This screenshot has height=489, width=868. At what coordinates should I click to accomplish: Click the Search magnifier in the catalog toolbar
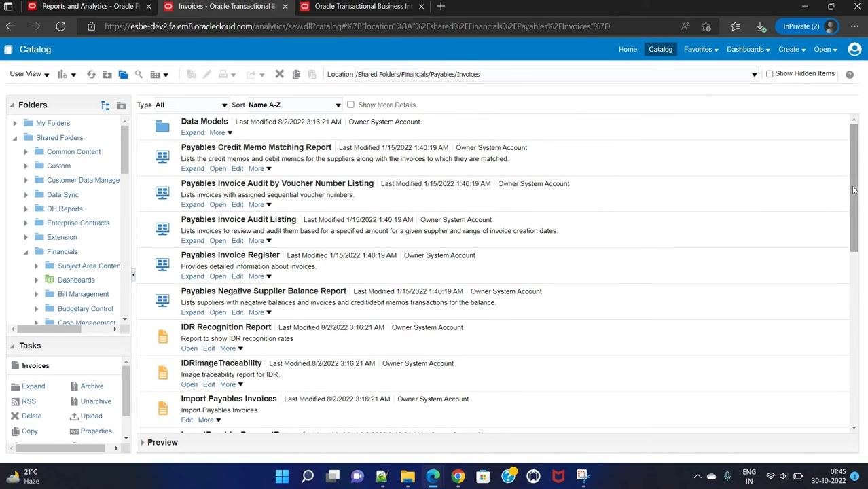(x=139, y=74)
